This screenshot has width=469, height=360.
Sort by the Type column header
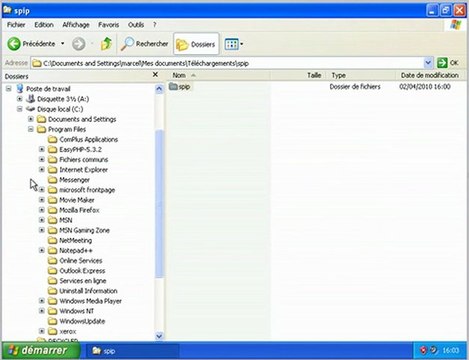pos(361,75)
